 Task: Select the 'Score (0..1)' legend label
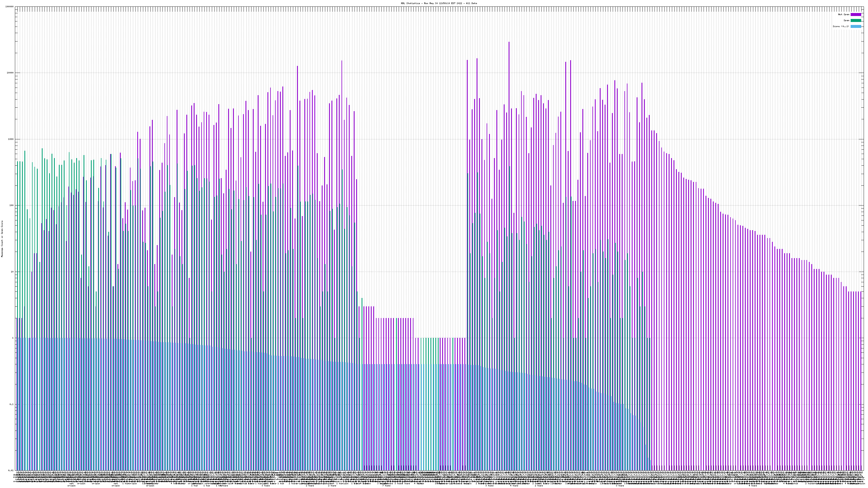pos(841,26)
